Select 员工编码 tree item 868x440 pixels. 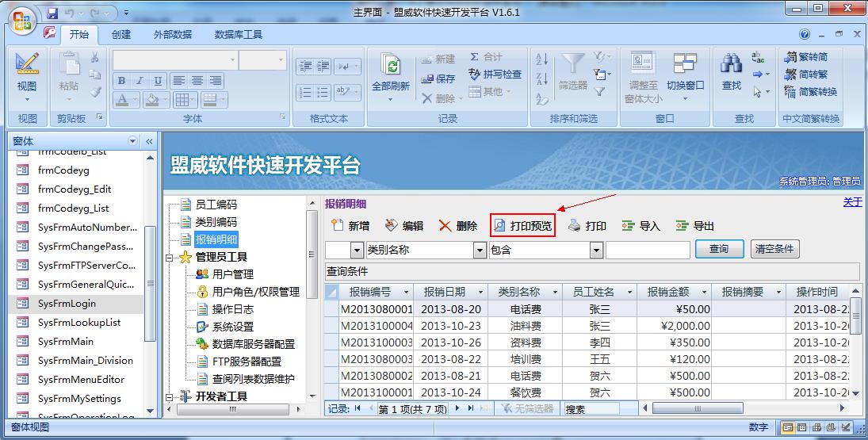click(216, 205)
